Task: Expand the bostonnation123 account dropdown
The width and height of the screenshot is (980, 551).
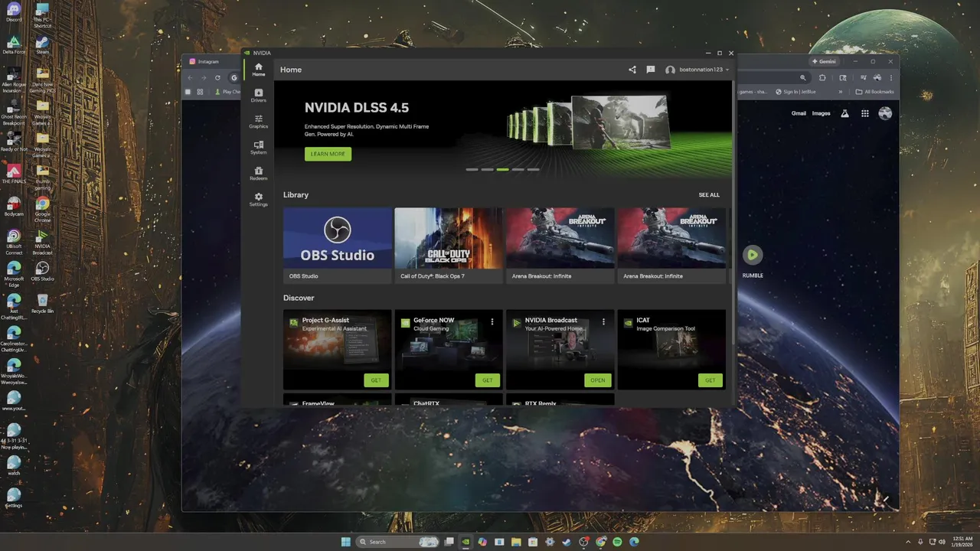Action: (697, 70)
